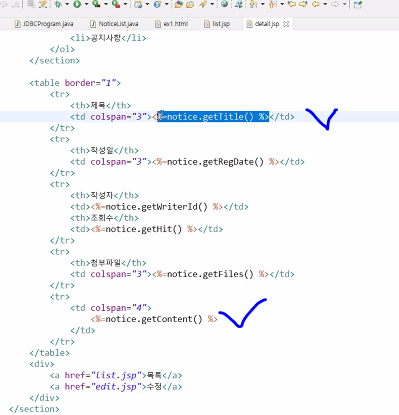Switch to the JDBCProgram.java tab

[44, 24]
